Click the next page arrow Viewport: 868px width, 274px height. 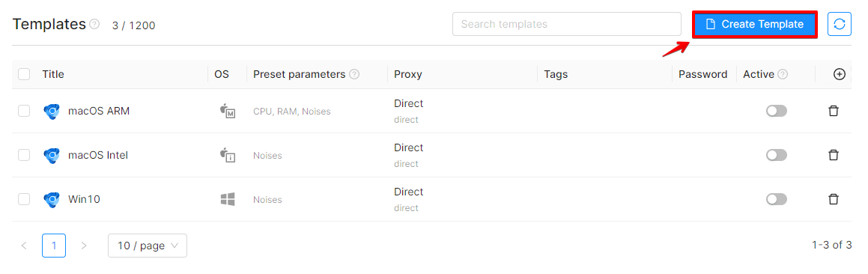click(84, 246)
